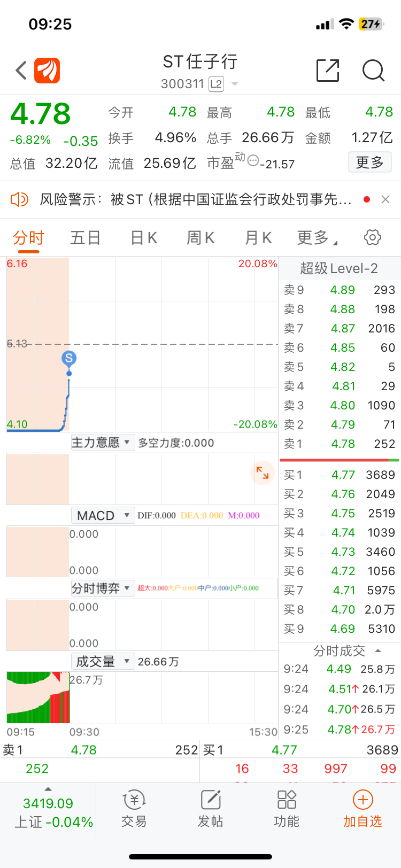The image size is (401, 868).
Task: Tap the blue S marker on chart
Action: click(x=68, y=358)
